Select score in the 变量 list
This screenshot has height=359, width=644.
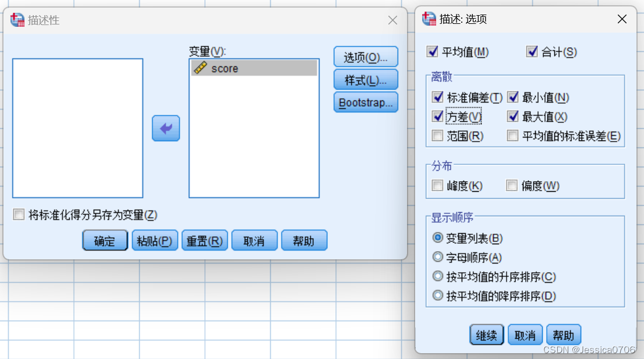pyautogui.click(x=254, y=68)
